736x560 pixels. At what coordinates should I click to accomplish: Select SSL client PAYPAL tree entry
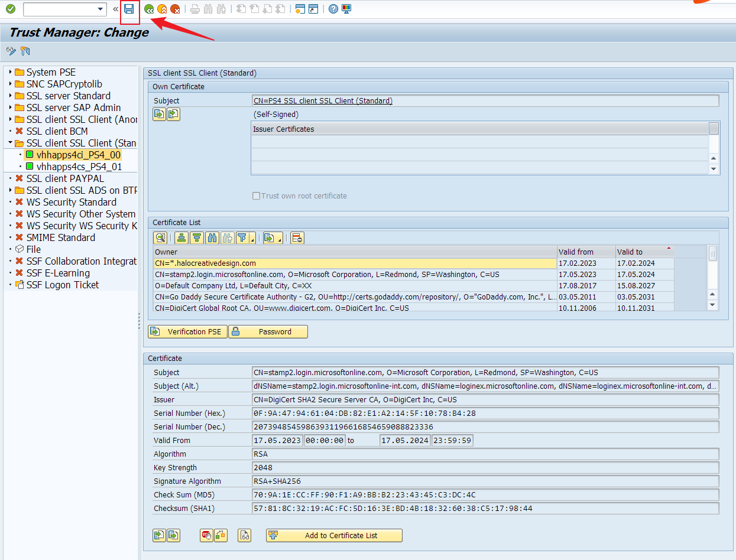[x=65, y=178]
